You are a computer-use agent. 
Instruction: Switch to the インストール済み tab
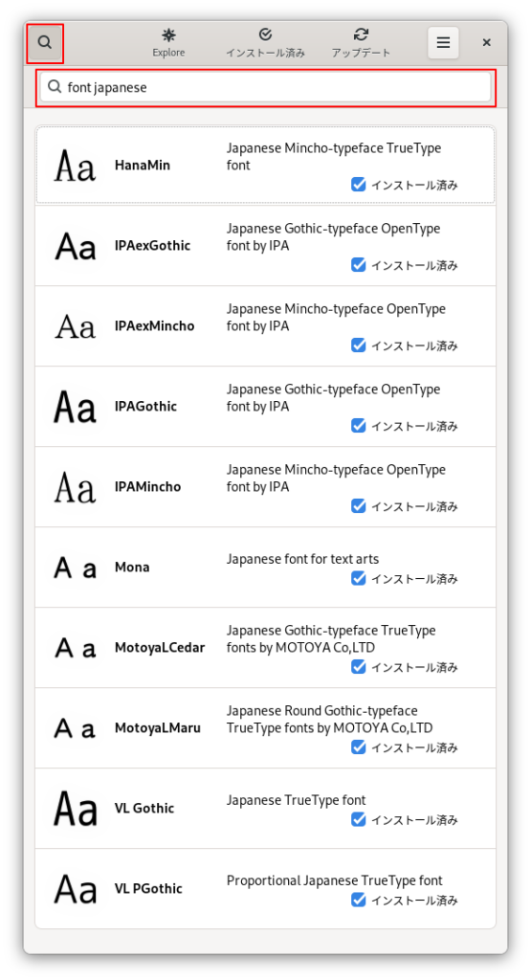pos(266,42)
